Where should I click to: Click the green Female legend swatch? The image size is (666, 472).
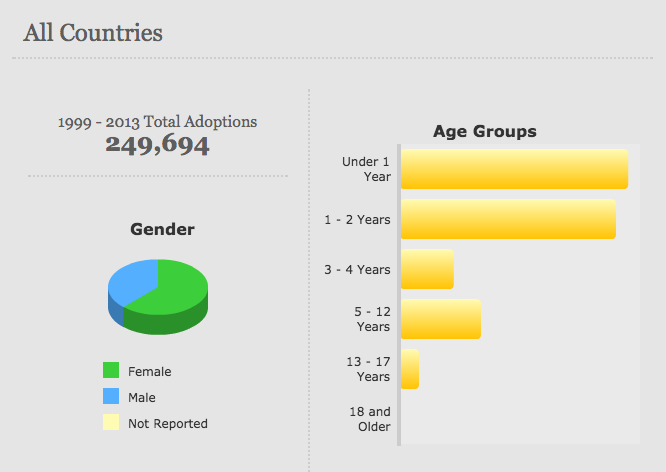click(111, 371)
